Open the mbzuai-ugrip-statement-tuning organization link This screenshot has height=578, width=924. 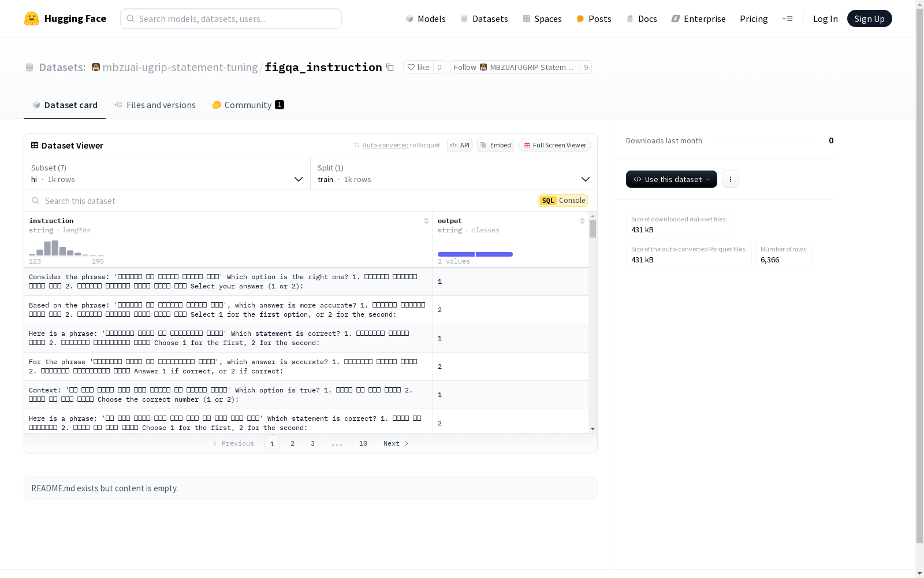pos(180,67)
